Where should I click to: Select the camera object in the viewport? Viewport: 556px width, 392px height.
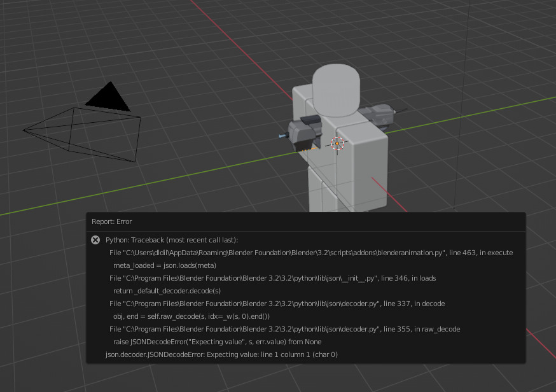[x=82, y=134]
